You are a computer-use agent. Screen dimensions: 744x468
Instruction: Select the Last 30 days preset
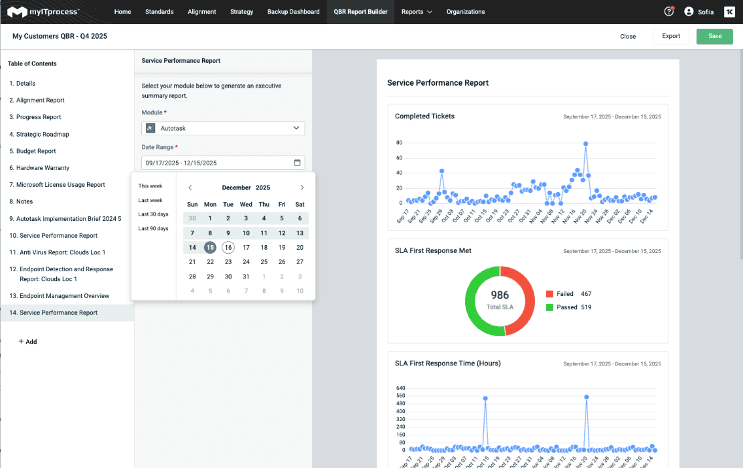click(153, 214)
